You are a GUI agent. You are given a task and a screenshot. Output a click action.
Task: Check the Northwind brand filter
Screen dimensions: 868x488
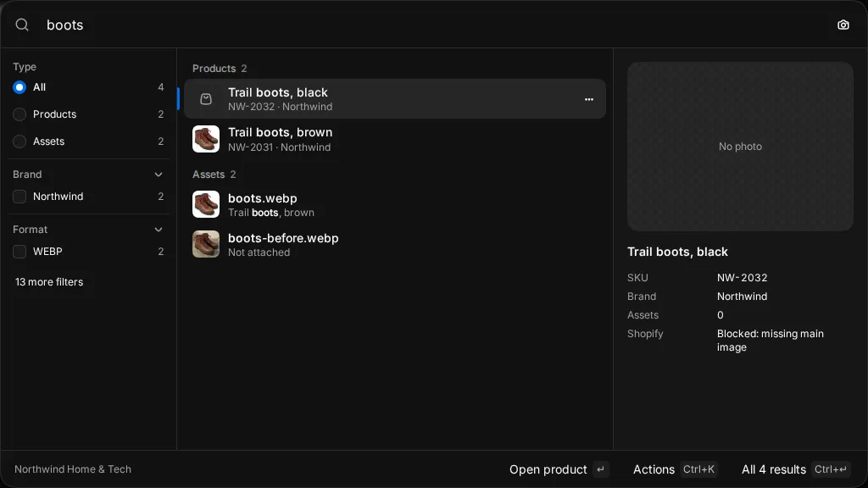pos(19,197)
